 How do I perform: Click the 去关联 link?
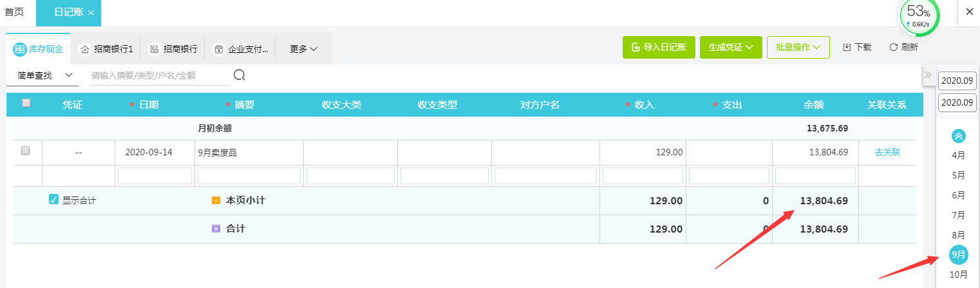(x=887, y=153)
